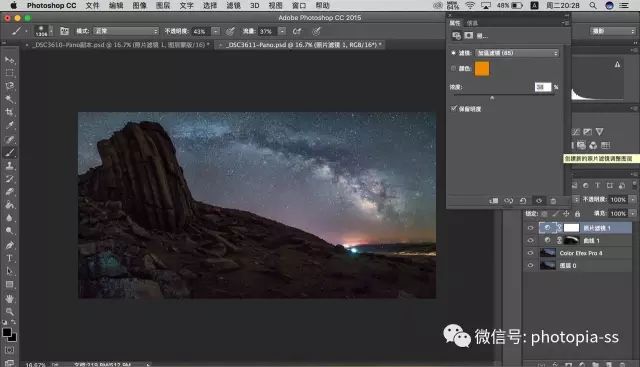Screen dimensions: 640x367
Task: Toggle Preserve Luminosity checkbox
Action: pyautogui.click(x=453, y=109)
